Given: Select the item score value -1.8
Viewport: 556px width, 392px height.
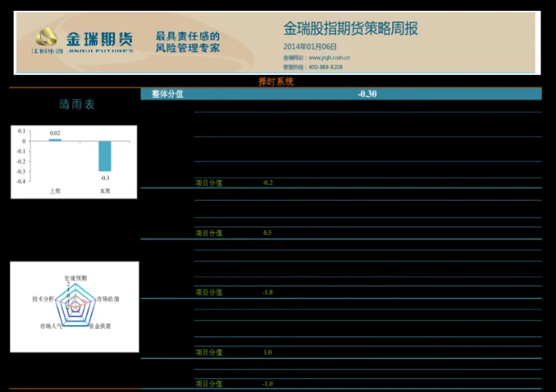Looking at the screenshot, I should click(x=268, y=292).
